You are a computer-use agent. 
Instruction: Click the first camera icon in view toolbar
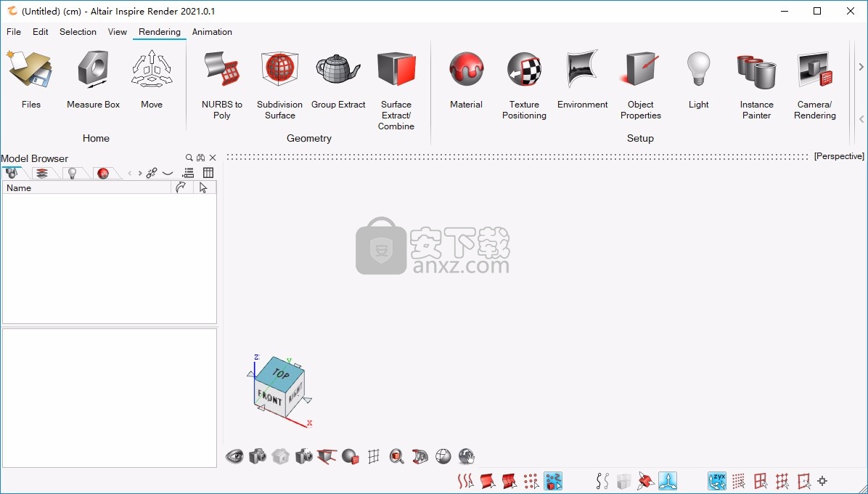[x=258, y=456]
